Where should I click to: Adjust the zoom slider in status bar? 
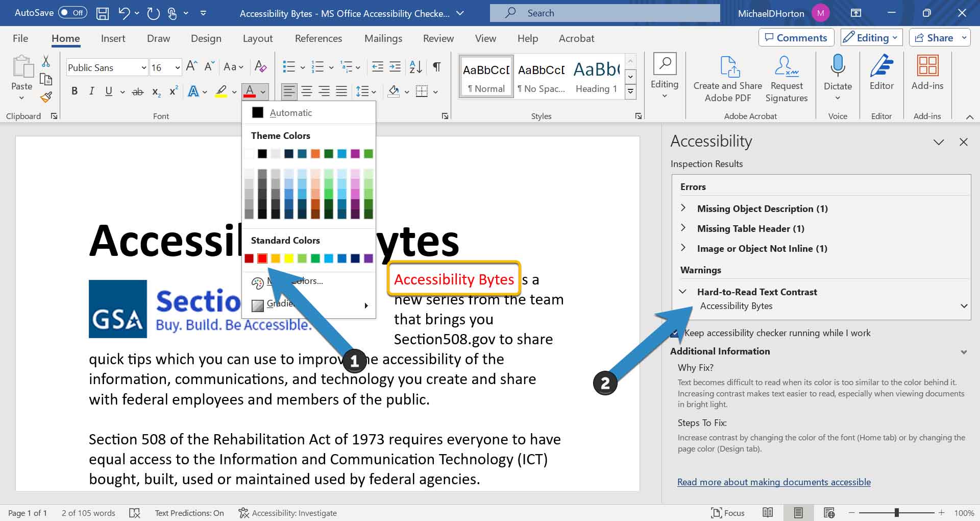pyautogui.click(x=896, y=512)
